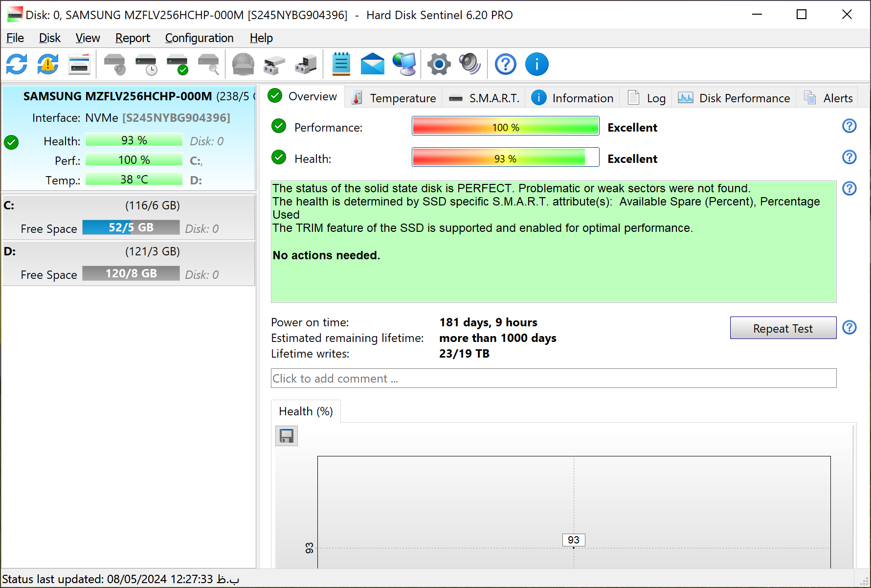
Task: Switch to the Disk Performance tab
Action: click(734, 98)
